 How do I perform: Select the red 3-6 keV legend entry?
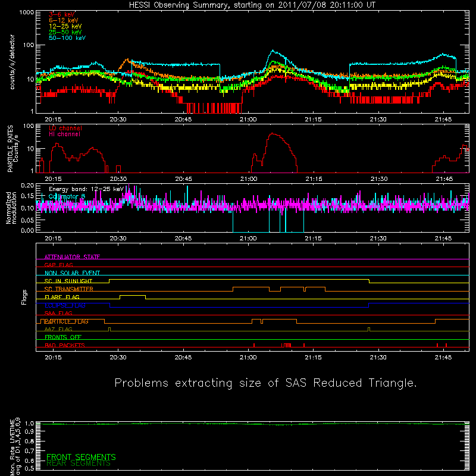[62, 14]
